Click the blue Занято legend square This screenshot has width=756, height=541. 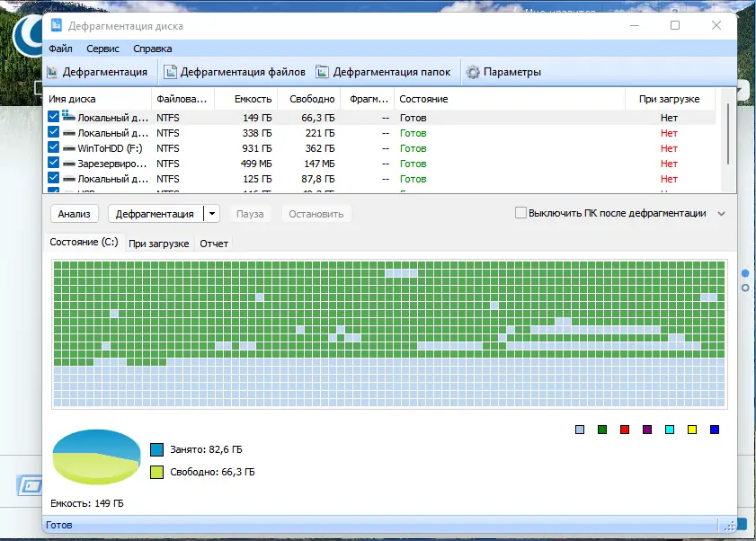click(x=156, y=449)
